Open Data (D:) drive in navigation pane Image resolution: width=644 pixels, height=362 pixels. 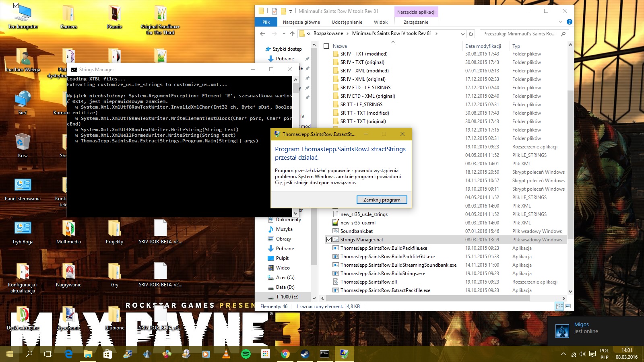click(285, 287)
